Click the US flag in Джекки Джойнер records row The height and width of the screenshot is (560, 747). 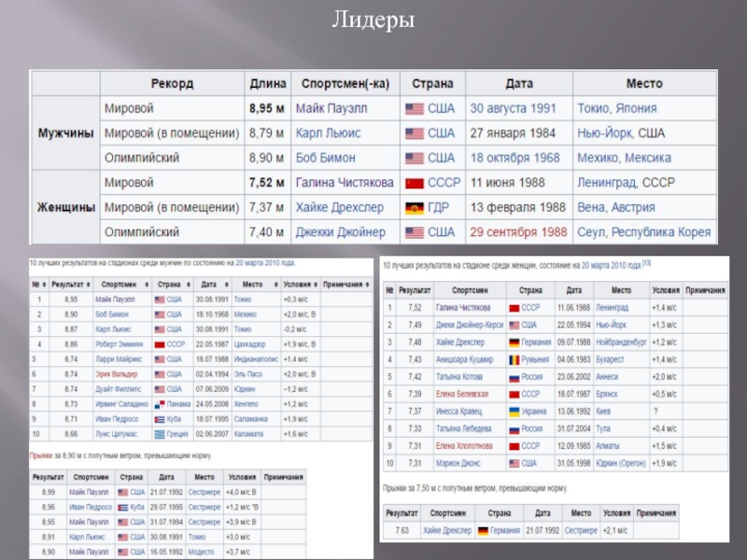point(414,232)
